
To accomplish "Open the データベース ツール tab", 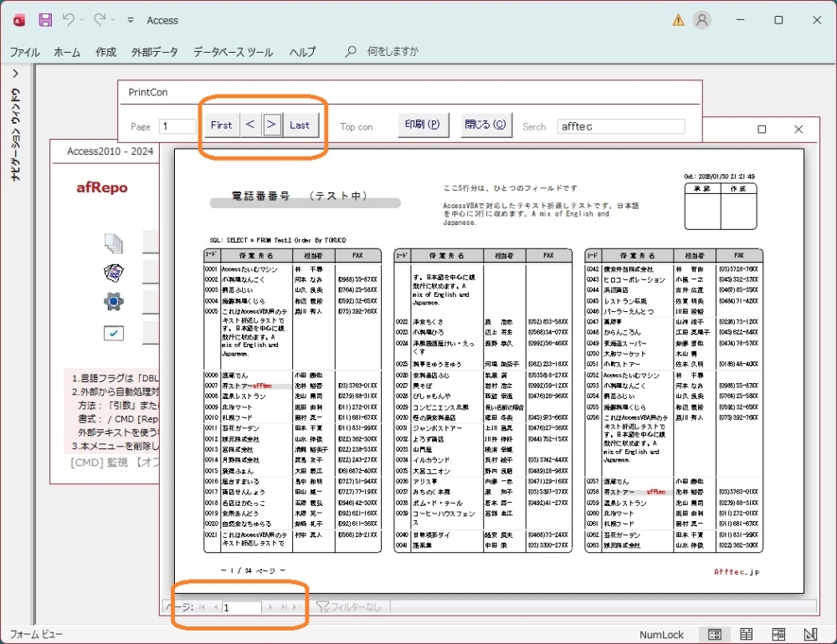I will click(x=233, y=52).
